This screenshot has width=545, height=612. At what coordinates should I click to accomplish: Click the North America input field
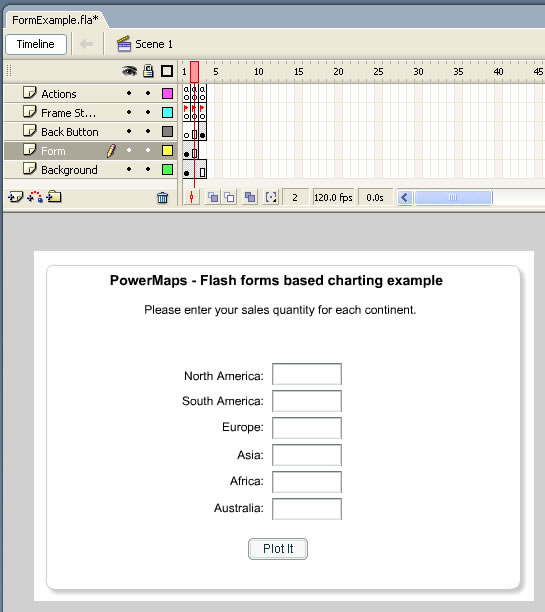coord(307,374)
